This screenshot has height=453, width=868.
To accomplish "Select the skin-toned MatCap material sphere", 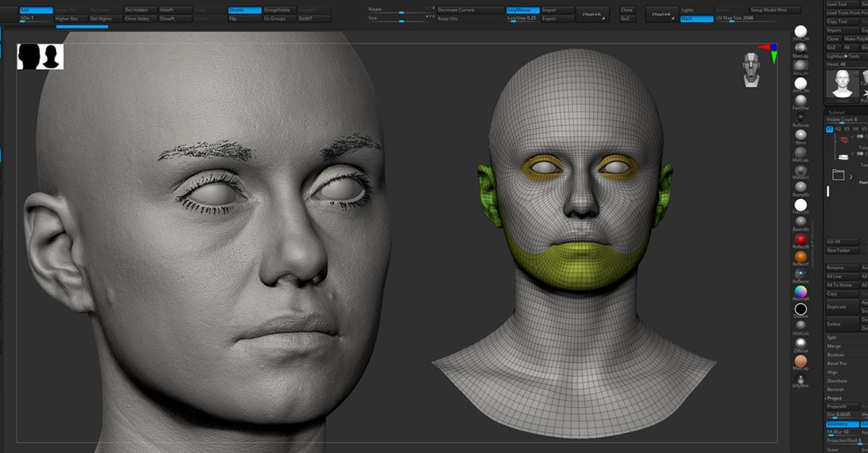I will (x=800, y=361).
